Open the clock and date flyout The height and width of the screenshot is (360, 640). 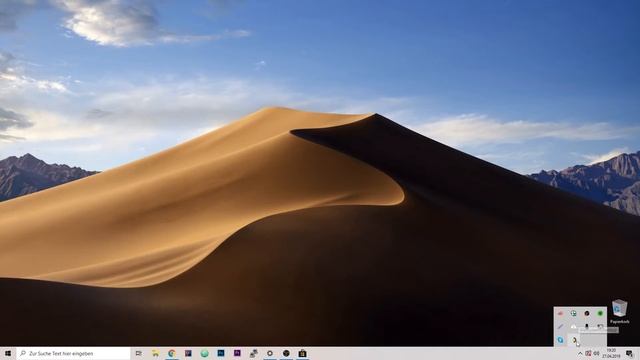click(611, 353)
